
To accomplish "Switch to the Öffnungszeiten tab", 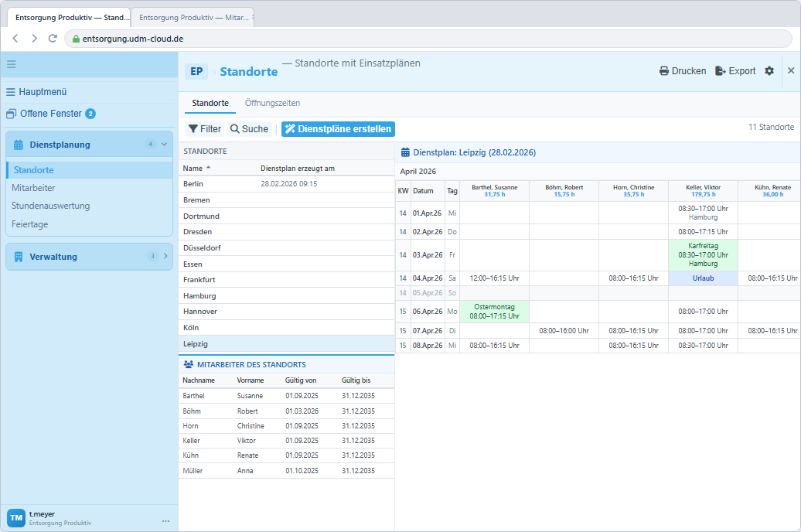I will pos(272,103).
